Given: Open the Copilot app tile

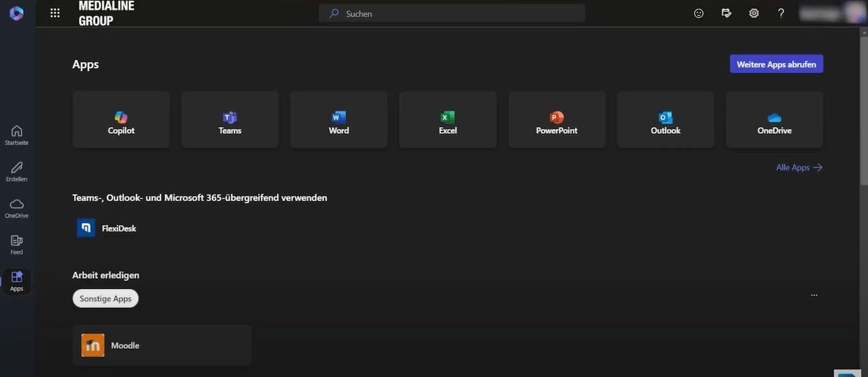Looking at the screenshot, I should [121, 120].
